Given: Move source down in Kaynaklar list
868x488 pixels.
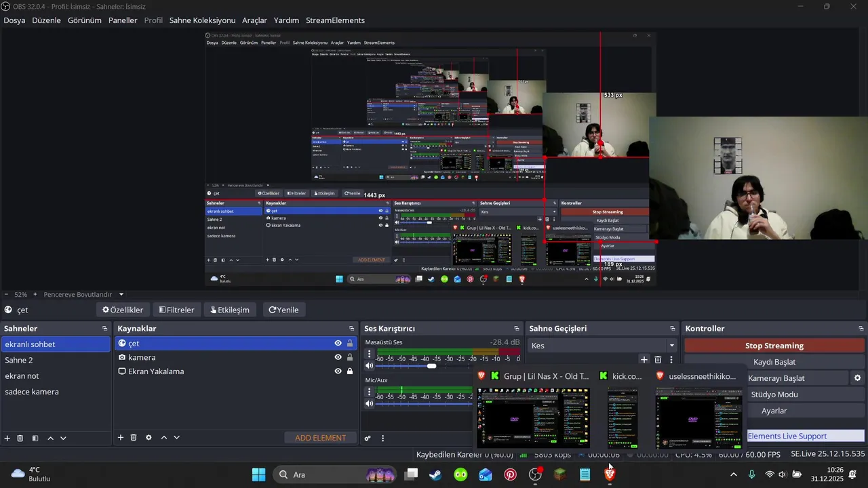Looking at the screenshot, I should pos(176,438).
